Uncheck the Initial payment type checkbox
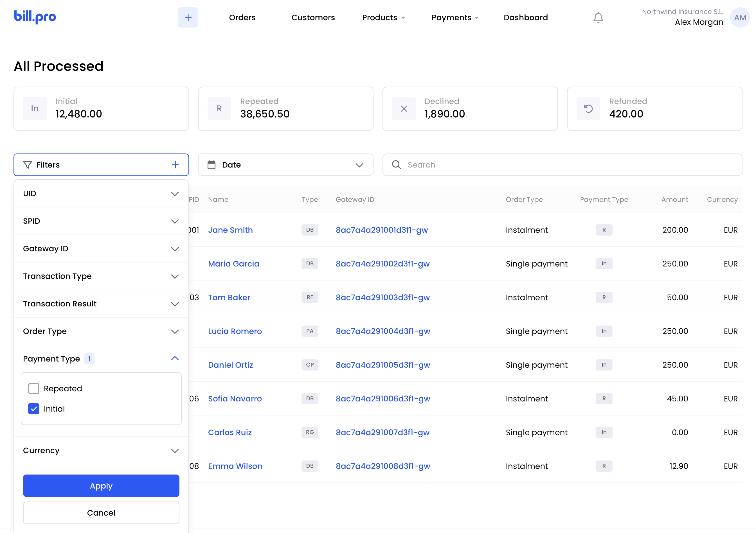756x533 pixels. tap(33, 409)
